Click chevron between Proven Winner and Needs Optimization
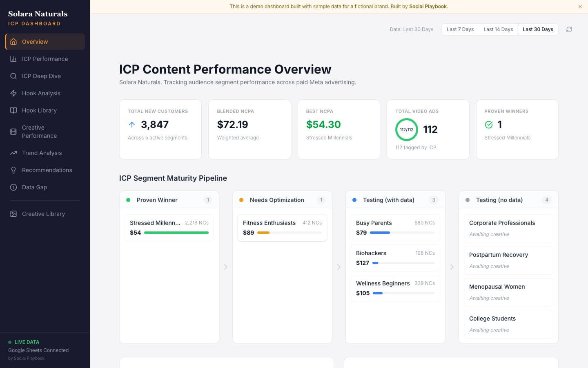Viewport: 588px width, 368px height. point(226,267)
